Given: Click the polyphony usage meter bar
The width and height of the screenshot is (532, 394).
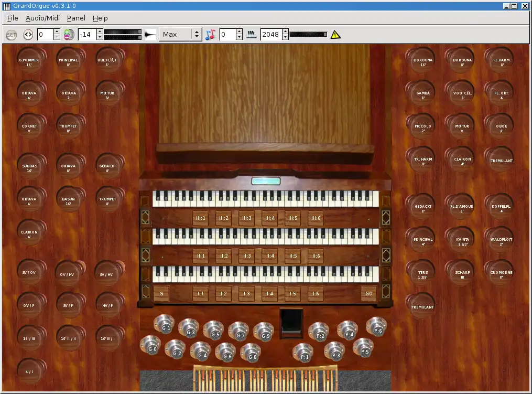Looking at the screenshot, I should 308,34.
